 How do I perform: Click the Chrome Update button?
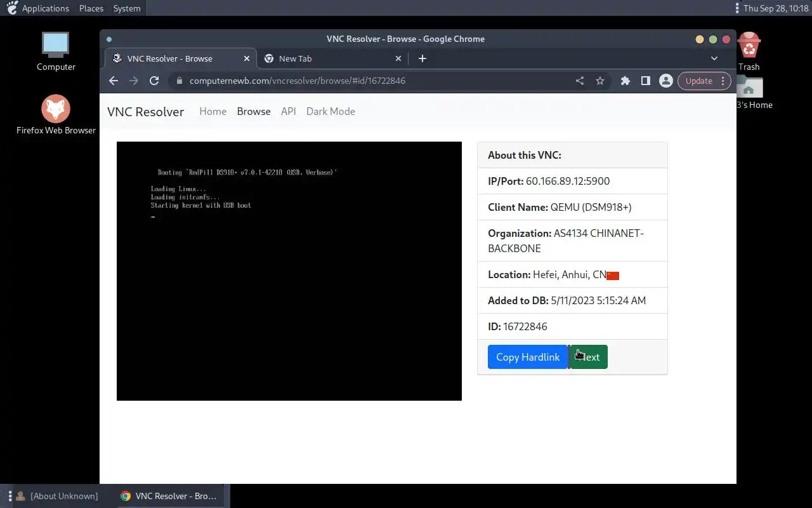(x=704, y=81)
